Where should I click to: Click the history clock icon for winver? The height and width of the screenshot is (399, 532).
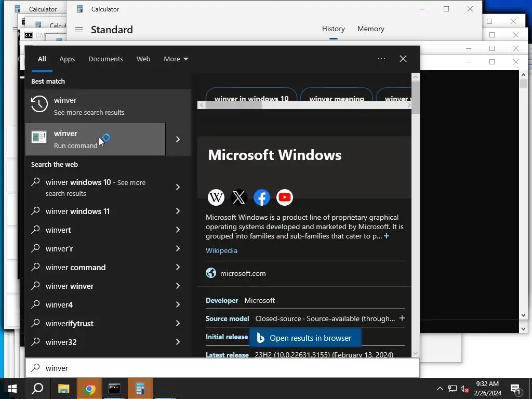39,104
